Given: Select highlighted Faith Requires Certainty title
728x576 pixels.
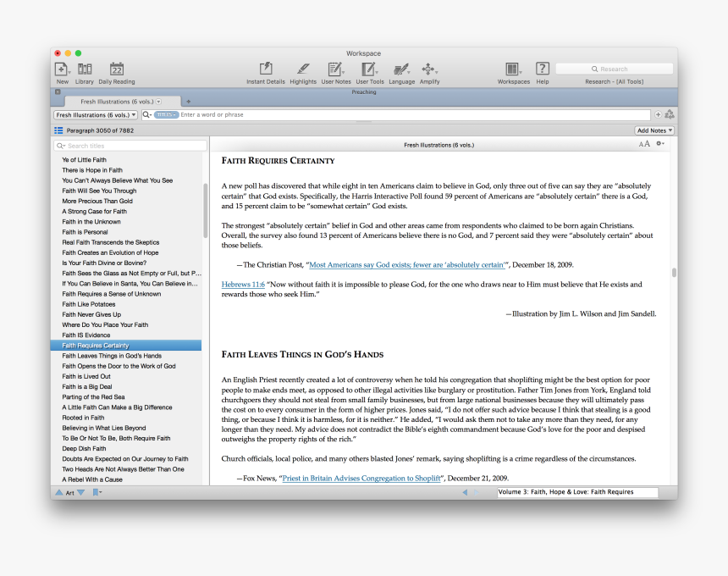Looking at the screenshot, I should click(126, 345).
